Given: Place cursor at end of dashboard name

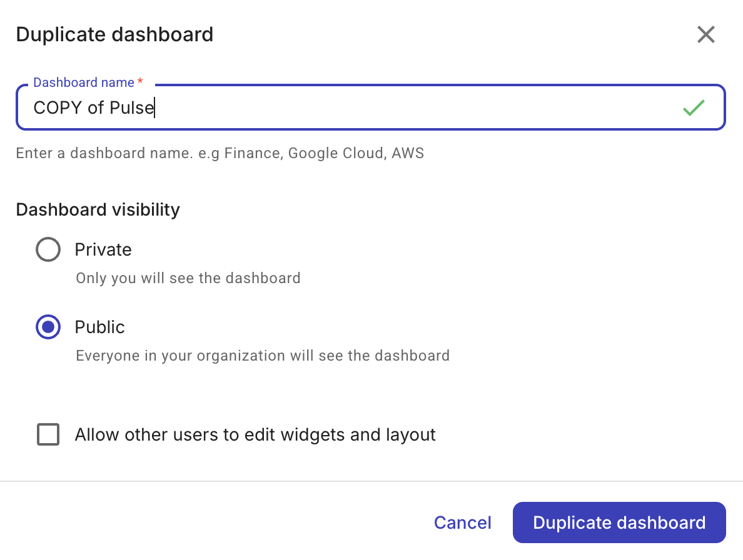Looking at the screenshot, I should [154, 107].
